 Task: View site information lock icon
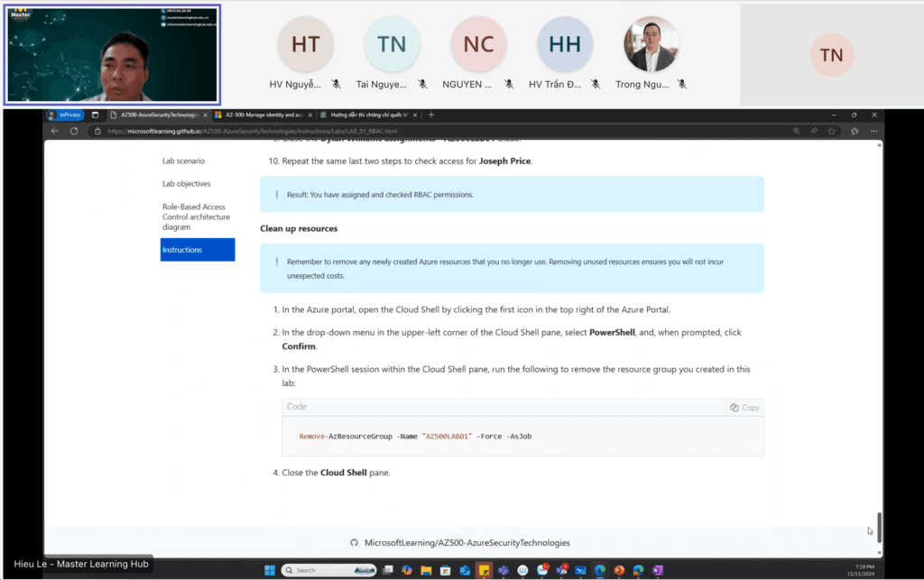coord(97,132)
